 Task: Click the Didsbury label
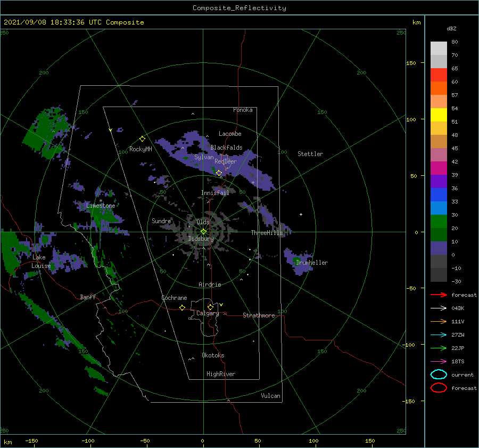click(x=201, y=239)
